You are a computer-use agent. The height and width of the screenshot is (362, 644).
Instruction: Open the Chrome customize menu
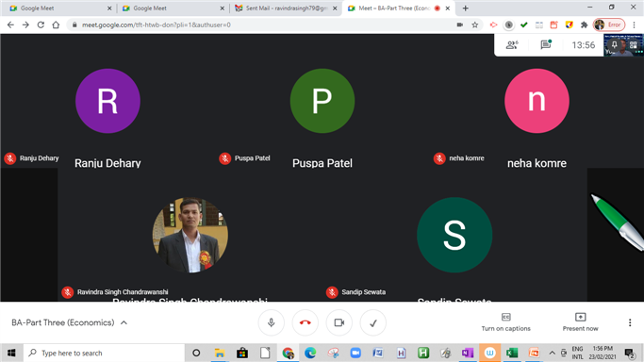635,25
